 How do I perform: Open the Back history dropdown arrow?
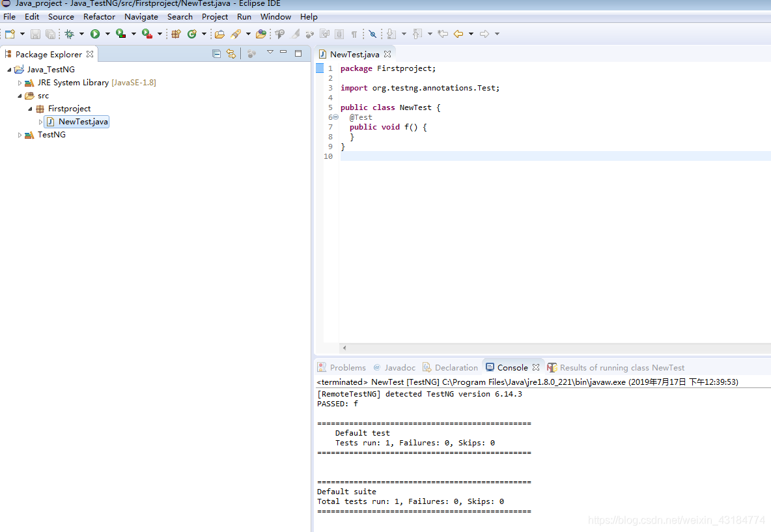471,34
